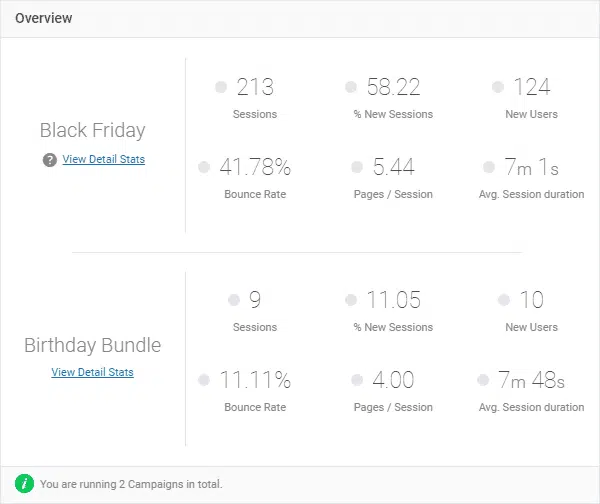Screen dimensions: 600x504
Task: Select the Black Friday campaign title
Action: [x=93, y=130]
